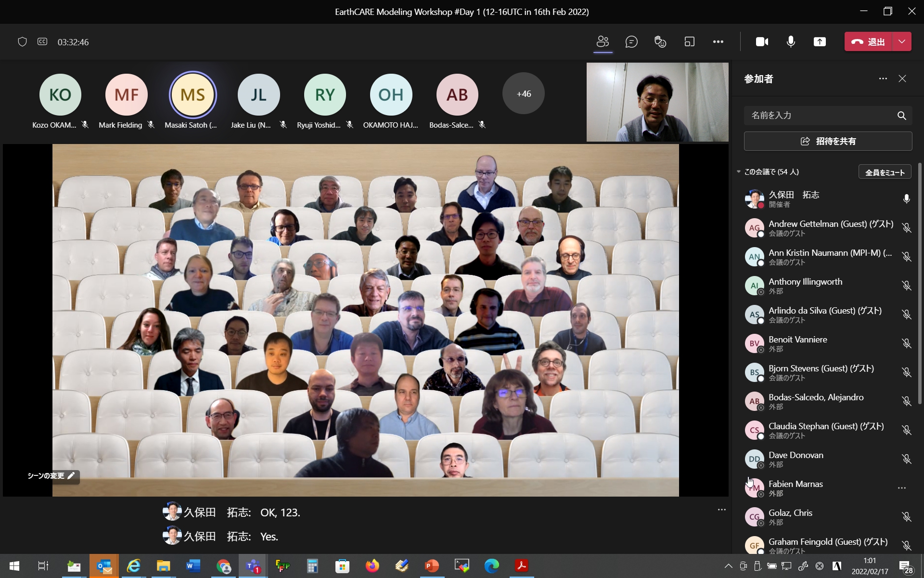Open Adobe Acrobat from taskbar
This screenshot has width=924, height=578.
[521, 566]
